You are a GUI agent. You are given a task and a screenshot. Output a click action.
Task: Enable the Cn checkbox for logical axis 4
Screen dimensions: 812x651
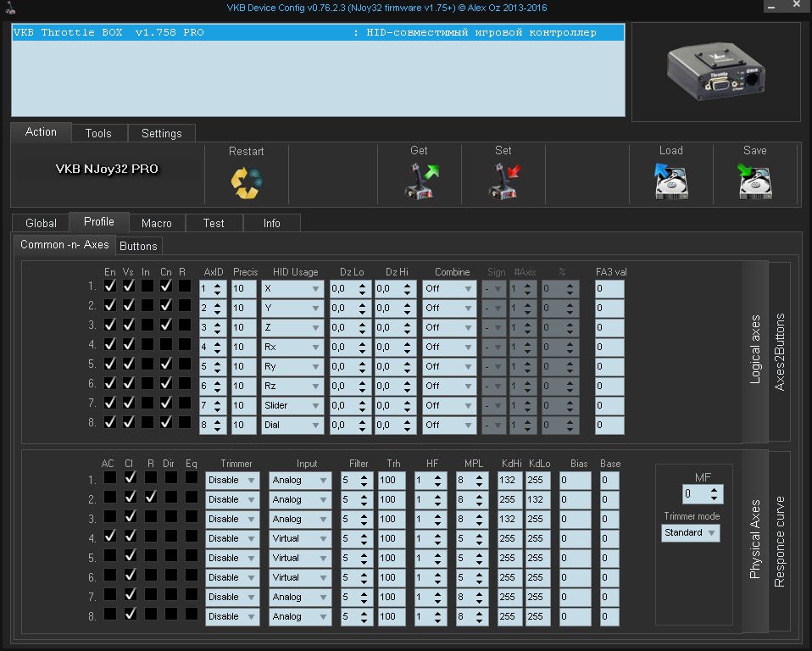[x=166, y=345]
